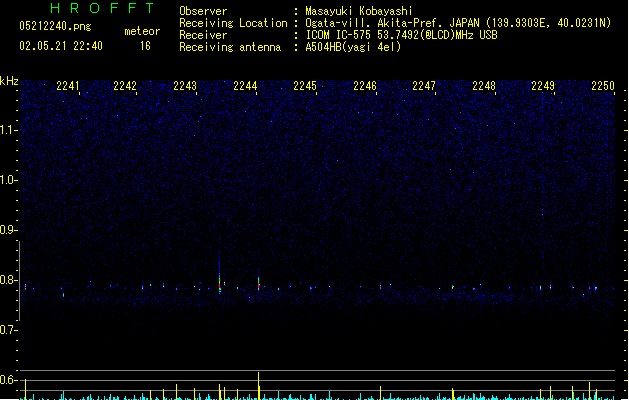
Task: Select the file name 05212240.png
Action: point(55,27)
